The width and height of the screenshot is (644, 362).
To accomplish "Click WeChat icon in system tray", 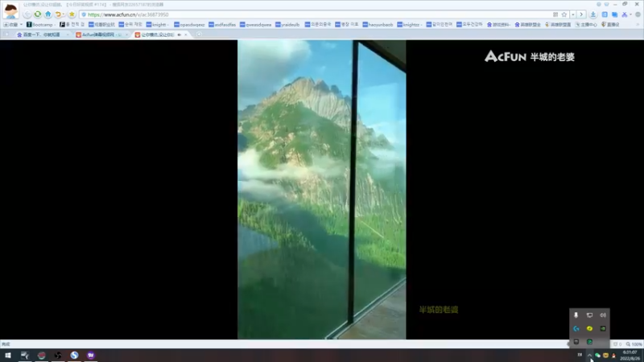I will pyautogui.click(x=597, y=356).
